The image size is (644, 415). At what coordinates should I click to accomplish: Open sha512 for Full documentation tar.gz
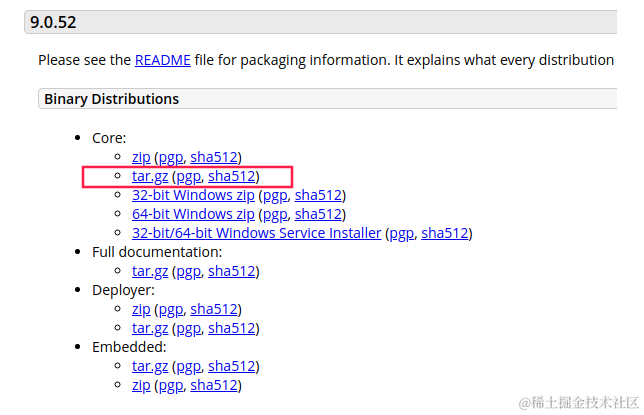232,272
